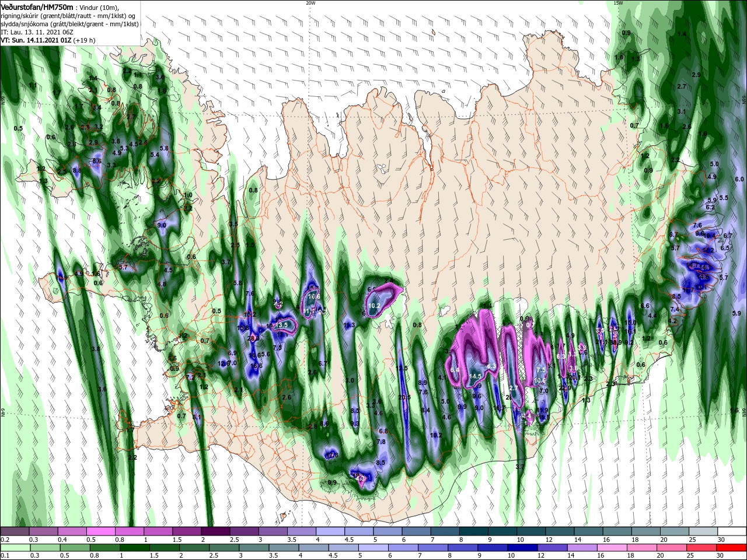Click the 7.8 precipitation value

pos(381,442)
